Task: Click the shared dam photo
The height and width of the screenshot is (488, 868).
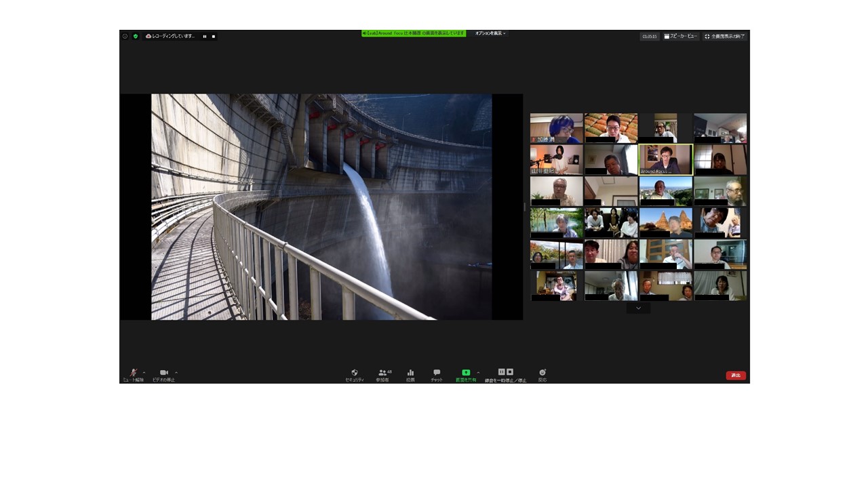Action: [x=321, y=207]
